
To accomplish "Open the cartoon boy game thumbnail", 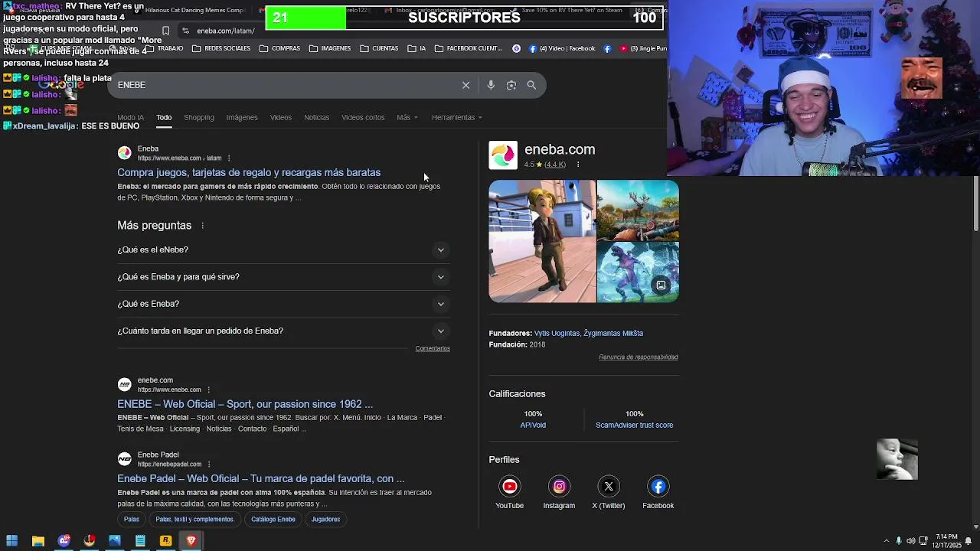I will pos(542,242).
